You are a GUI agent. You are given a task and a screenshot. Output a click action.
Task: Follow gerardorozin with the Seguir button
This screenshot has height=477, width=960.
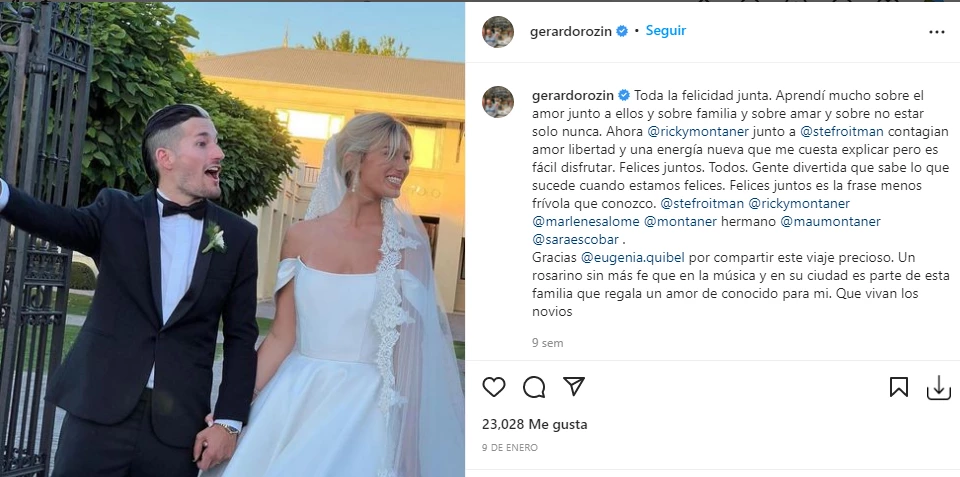666,31
